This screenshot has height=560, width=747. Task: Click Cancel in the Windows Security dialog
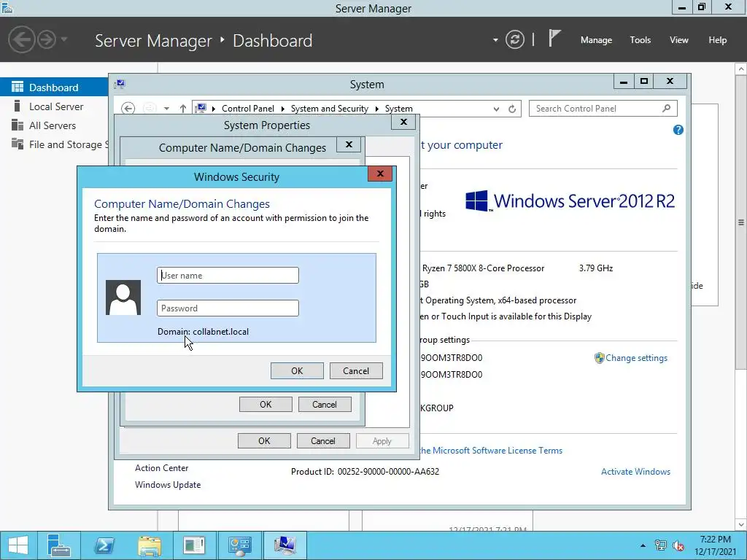(356, 371)
